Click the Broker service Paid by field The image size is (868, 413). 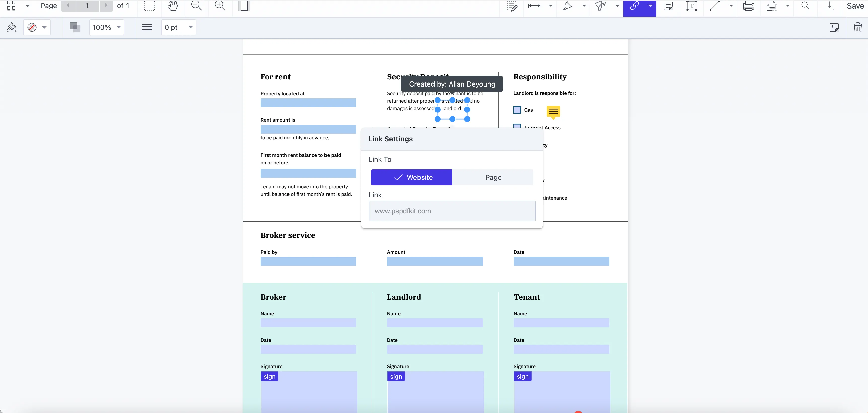pos(308,261)
